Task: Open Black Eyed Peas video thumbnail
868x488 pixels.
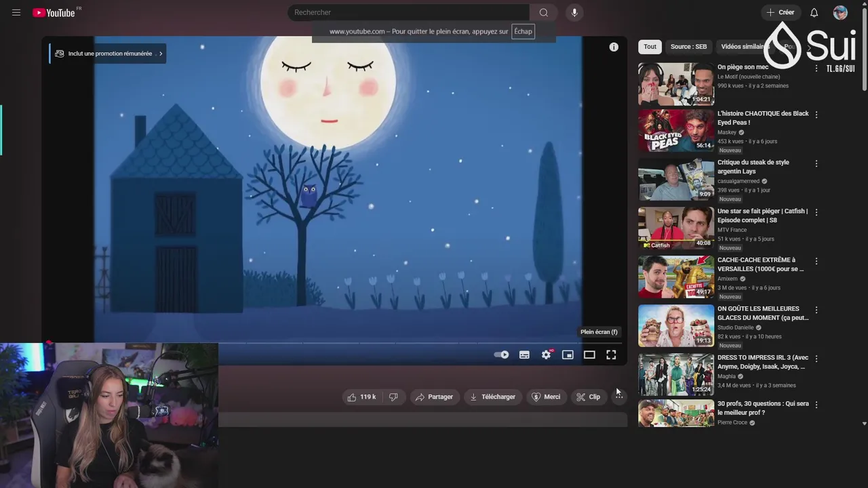Action: [x=675, y=130]
